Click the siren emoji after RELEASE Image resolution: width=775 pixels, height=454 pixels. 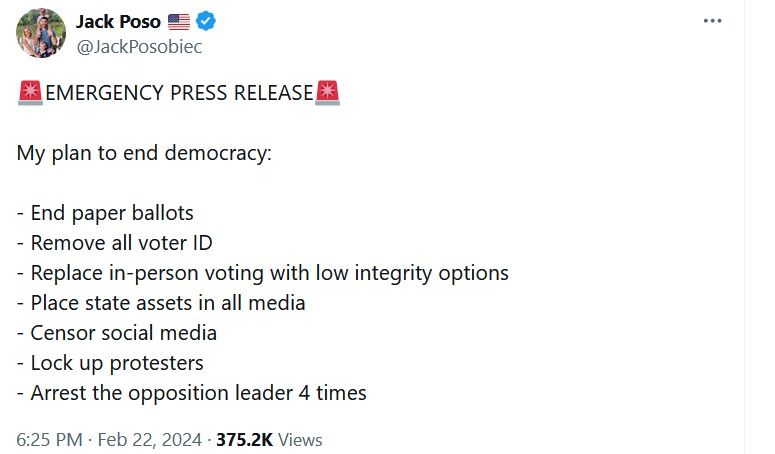[x=328, y=93]
